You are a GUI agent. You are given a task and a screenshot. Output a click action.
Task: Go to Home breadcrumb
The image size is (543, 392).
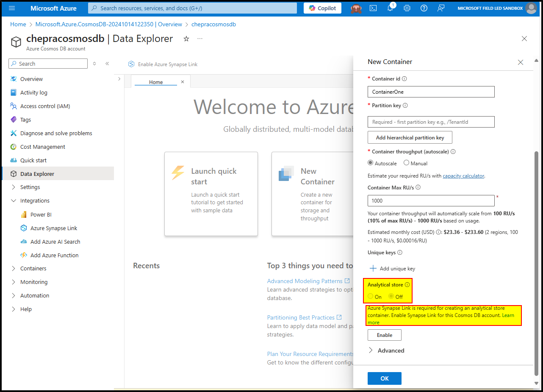(18, 25)
